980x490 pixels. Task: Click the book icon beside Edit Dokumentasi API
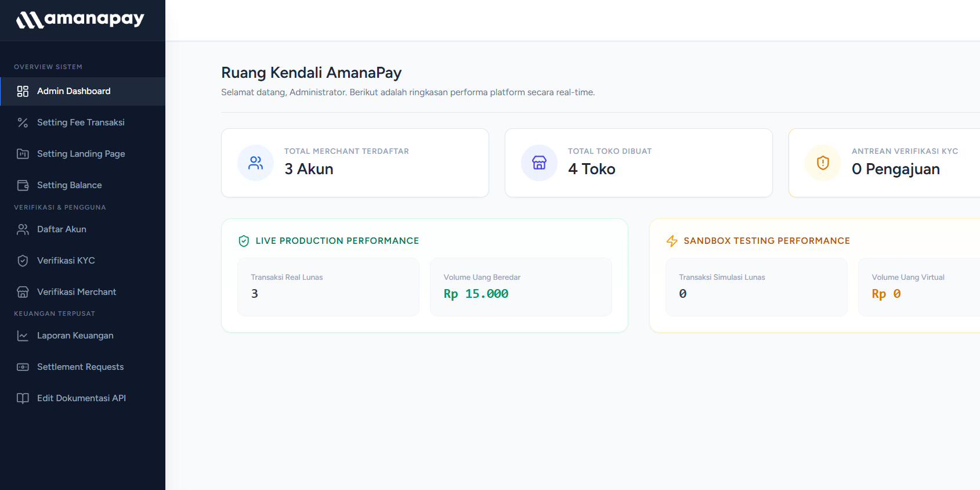coord(23,398)
